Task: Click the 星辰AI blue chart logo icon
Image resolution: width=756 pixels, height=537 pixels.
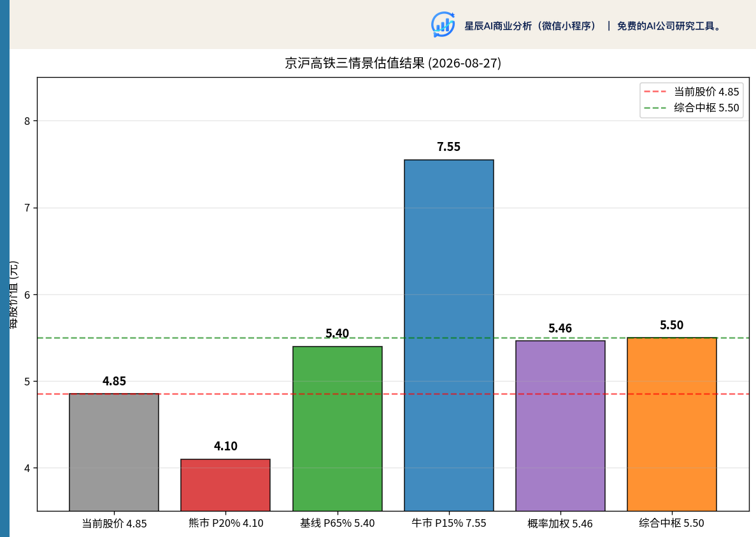Action: tap(443, 25)
